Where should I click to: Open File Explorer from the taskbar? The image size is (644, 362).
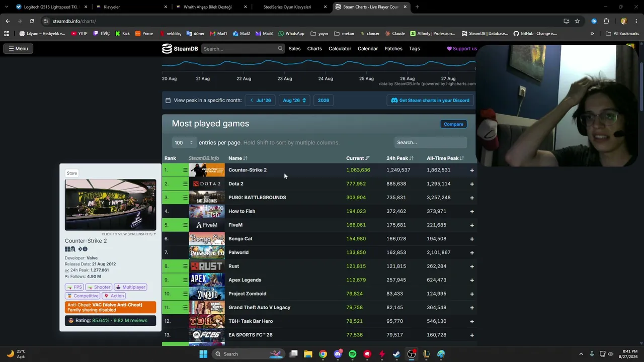point(308,354)
